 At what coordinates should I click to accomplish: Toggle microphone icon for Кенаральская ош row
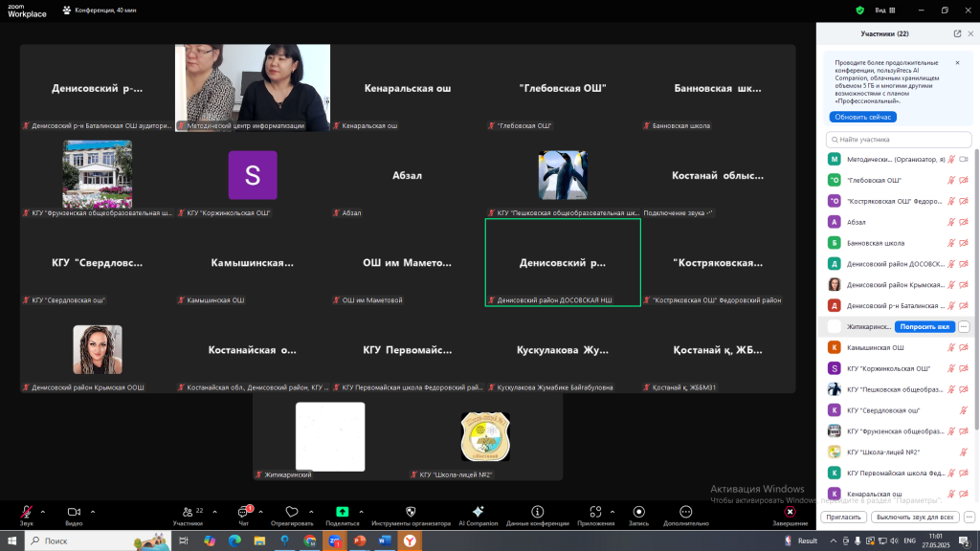point(951,494)
